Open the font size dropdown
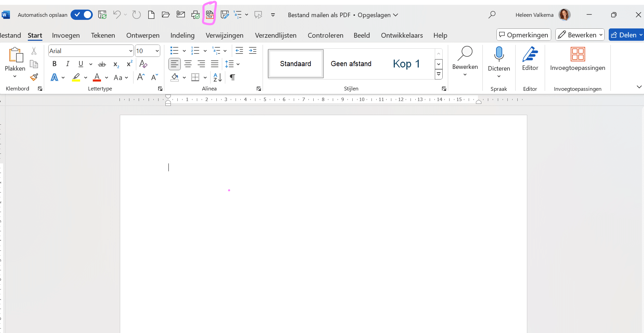Viewport: 644px width, 333px height. pyautogui.click(x=157, y=51)
